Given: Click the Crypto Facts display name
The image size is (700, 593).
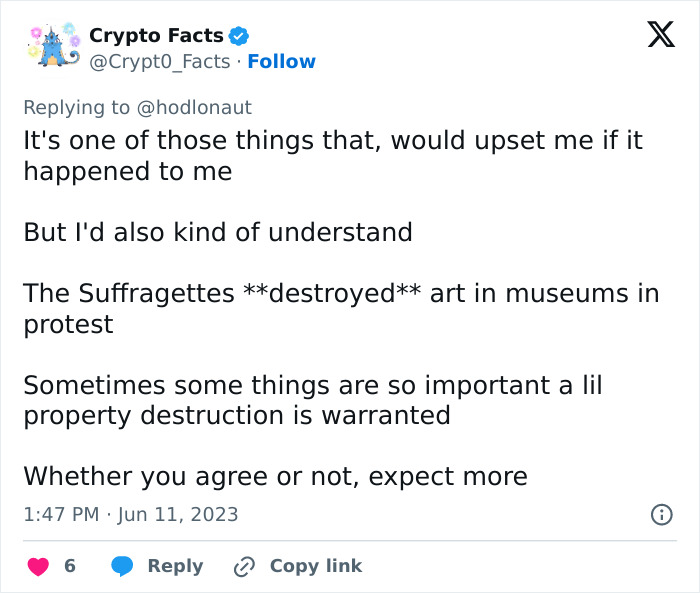Looking at the screenshot, I should click(x=156, y=35).
